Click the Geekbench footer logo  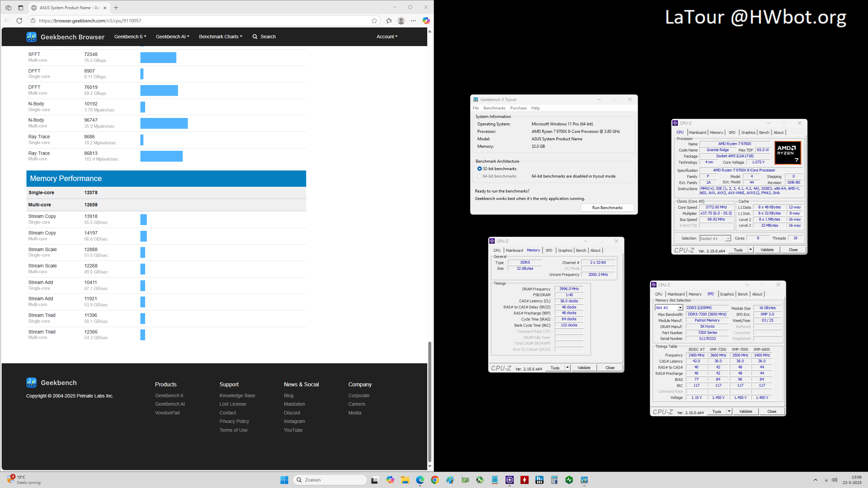pos(32,383)
